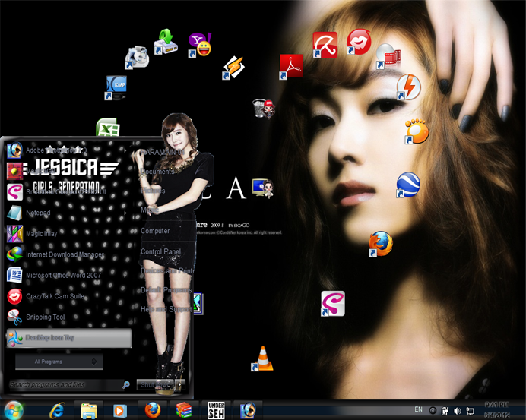Launch the Winamp desktop shortcut
This screenshot has width=526, height=420.
click(234, 68)
